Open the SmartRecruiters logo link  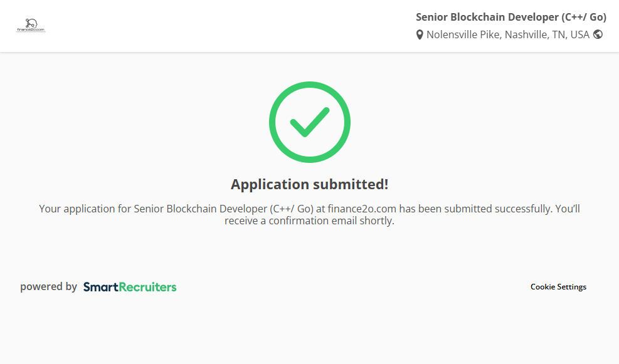pyautogui.click(x=130, y=287)
